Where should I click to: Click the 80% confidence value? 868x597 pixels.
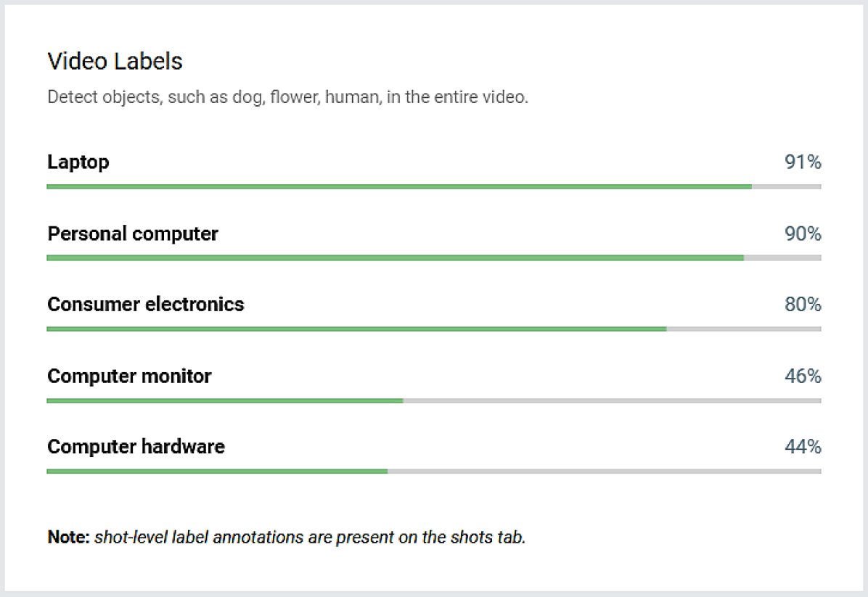pyautogui.click(x=802, y=305)
